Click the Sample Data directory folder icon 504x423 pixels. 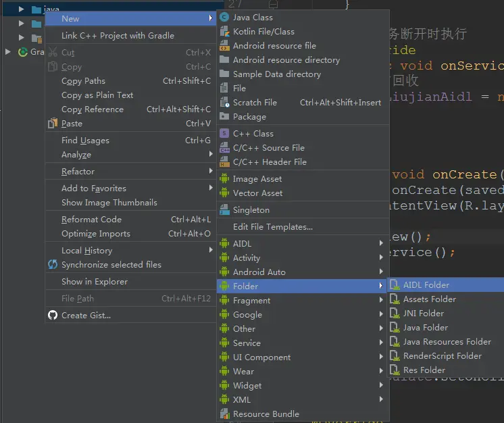tap(224, 74)
